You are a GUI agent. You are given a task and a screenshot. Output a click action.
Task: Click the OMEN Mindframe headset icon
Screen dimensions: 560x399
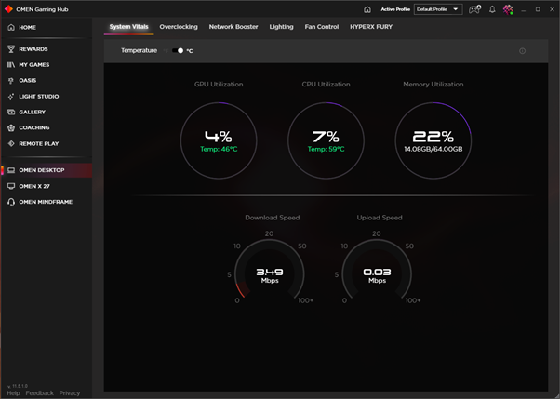(x=11, y=202)
